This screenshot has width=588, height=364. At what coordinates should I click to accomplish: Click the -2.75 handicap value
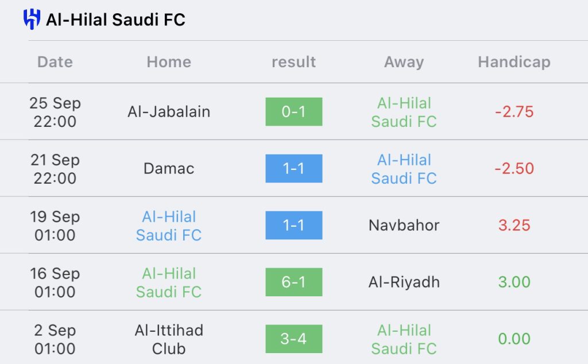(514, 112)
